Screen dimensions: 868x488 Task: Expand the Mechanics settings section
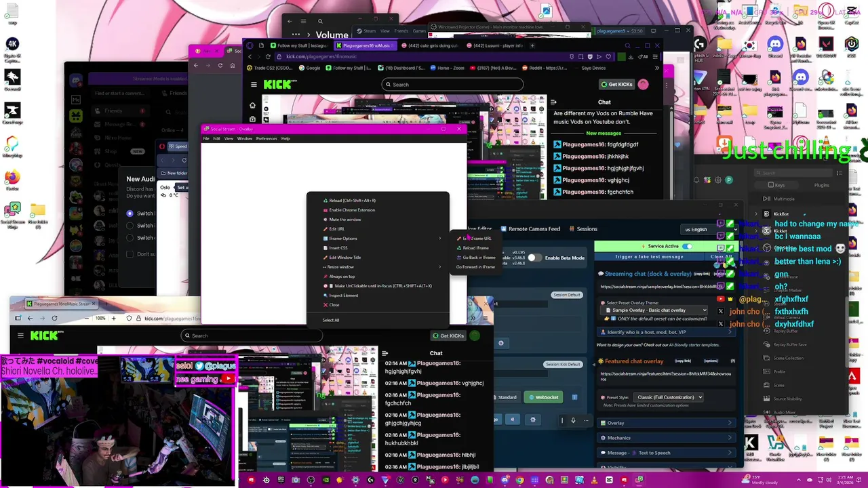click(x=665, y=438)
